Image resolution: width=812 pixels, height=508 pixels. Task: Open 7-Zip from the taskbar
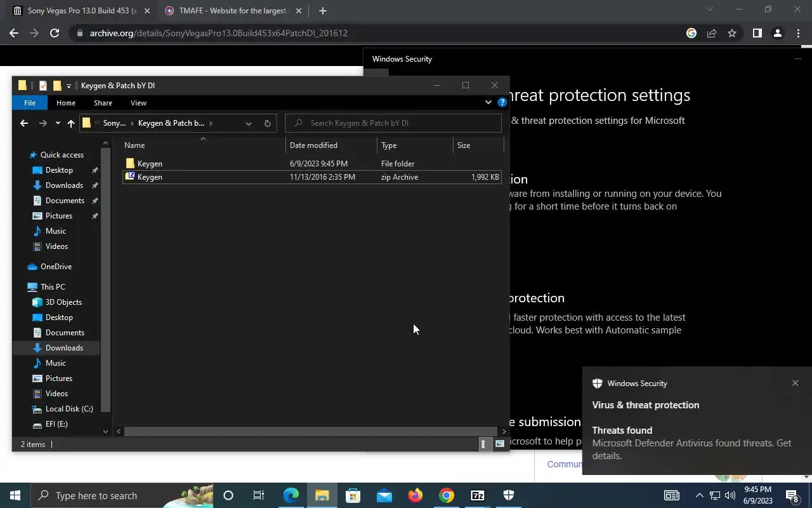[x=478, y=495]
